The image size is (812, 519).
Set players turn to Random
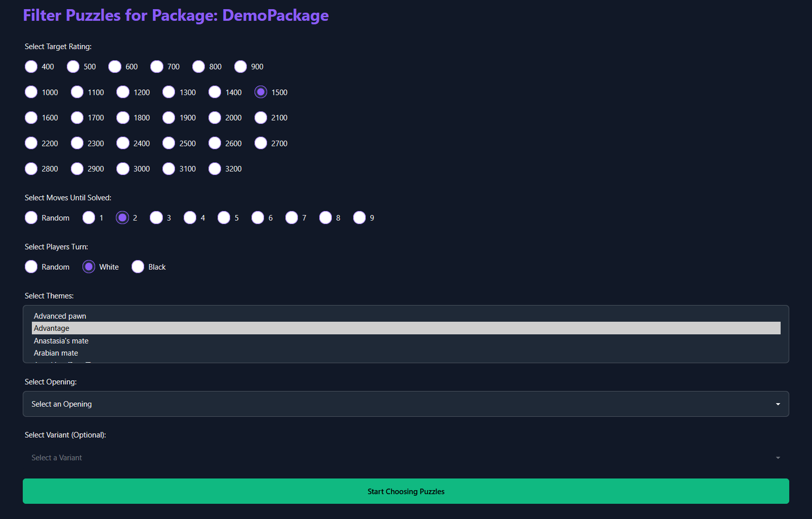pyautogui.click(x=31, y=267)
